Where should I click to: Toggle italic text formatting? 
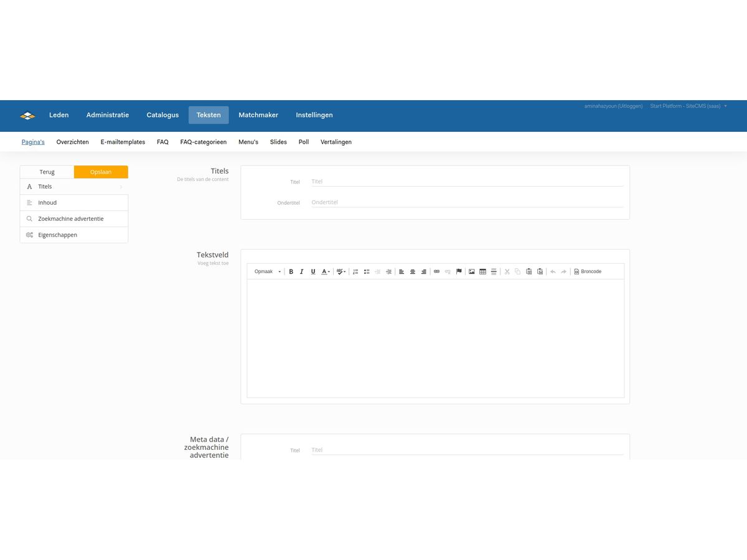[x=302, y=272]
